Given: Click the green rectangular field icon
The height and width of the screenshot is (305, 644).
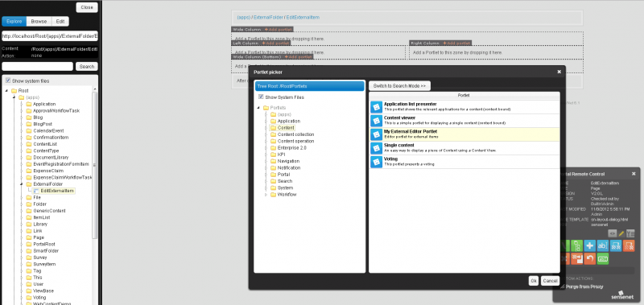Looking at the screenshot, I should [x=603, y=258].
